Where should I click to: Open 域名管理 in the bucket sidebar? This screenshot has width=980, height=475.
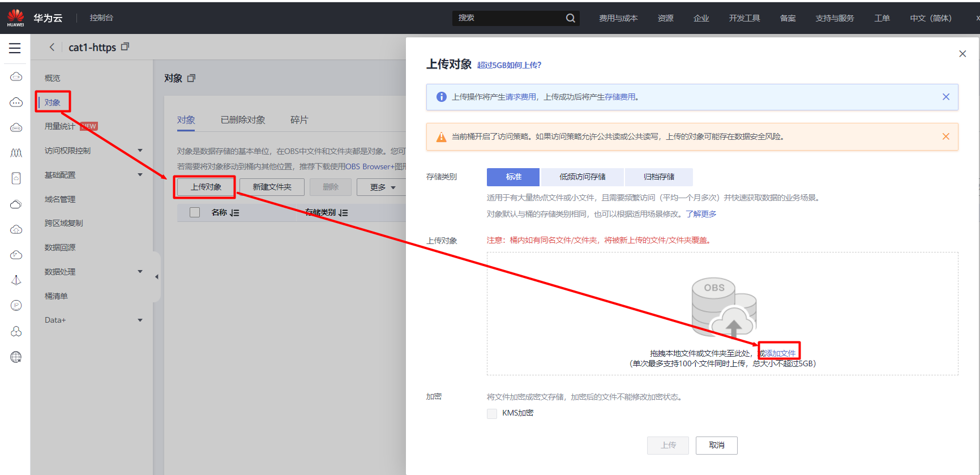point(60,199)
